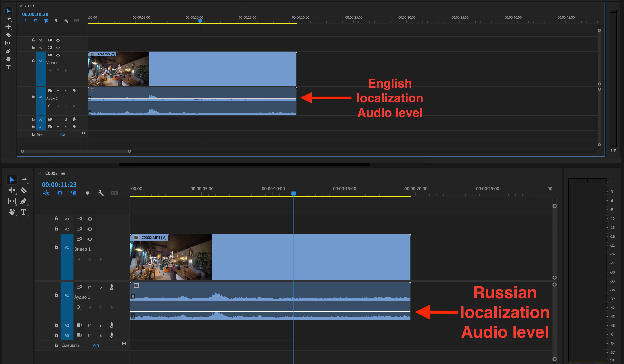This screenshot has width=624, height=364.
Task: Mute the Аудио 1 track
Action: pos(90,287)
